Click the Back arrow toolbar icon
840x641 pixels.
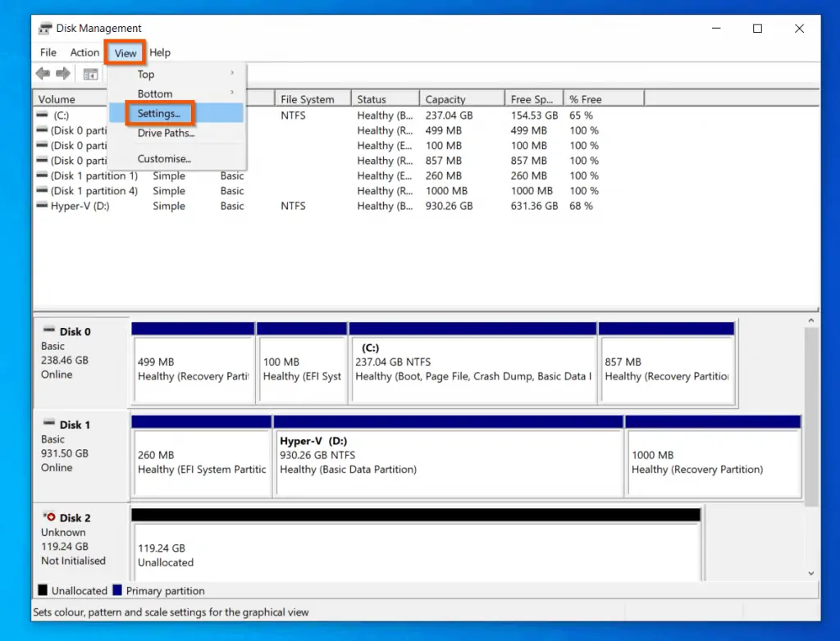tap(43, 74)
